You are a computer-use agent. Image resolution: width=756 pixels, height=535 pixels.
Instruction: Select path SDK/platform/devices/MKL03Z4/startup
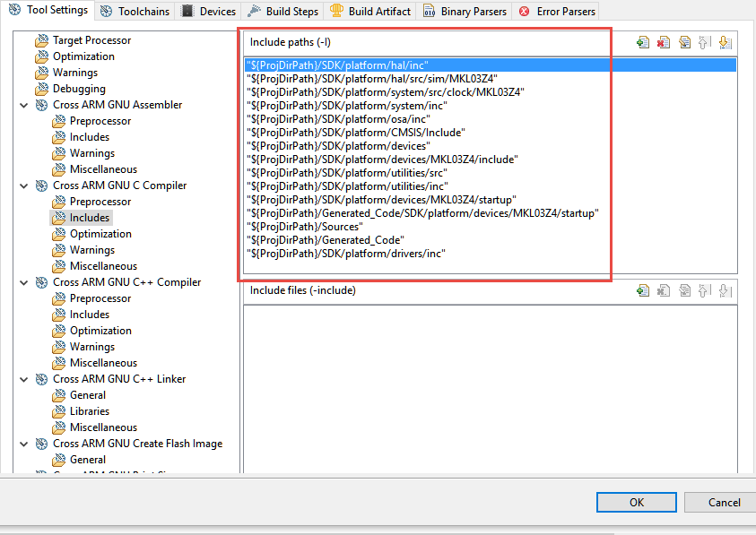[x=491, y=200]
